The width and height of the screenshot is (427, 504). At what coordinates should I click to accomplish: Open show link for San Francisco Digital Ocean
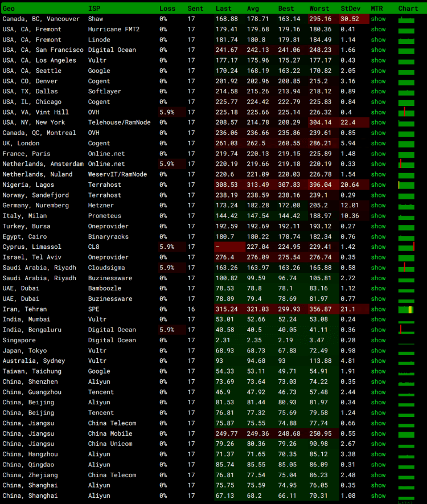[x=378, y=50]
